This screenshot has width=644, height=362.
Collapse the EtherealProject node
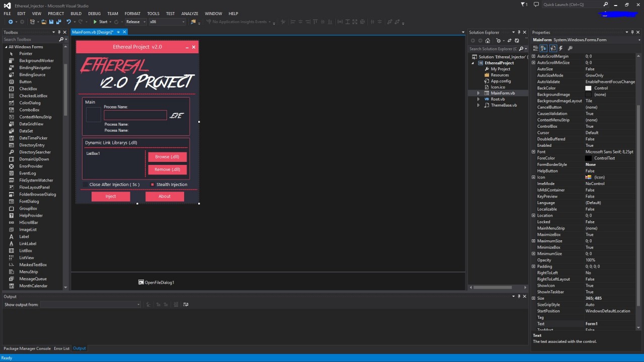(x=473, y=63)
